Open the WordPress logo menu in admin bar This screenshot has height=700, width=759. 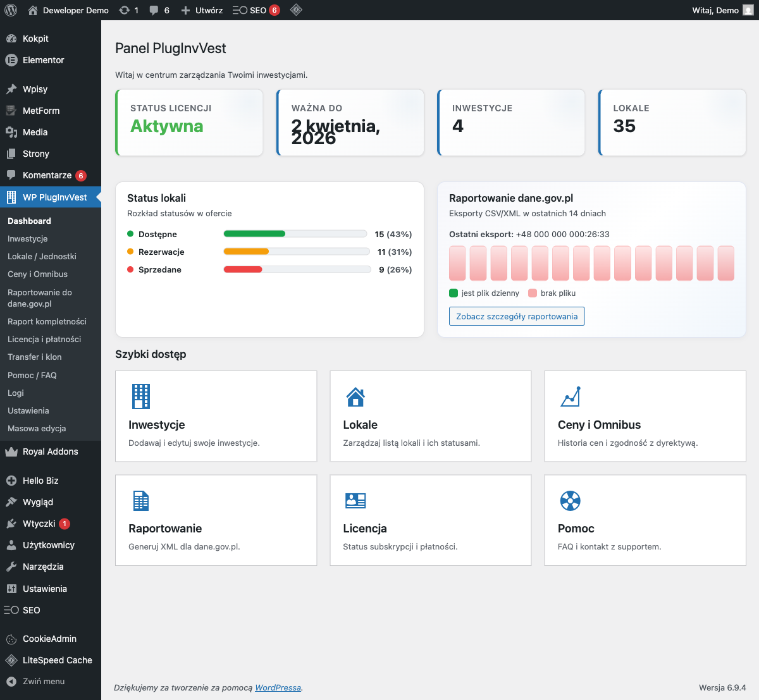pos(10,9)
